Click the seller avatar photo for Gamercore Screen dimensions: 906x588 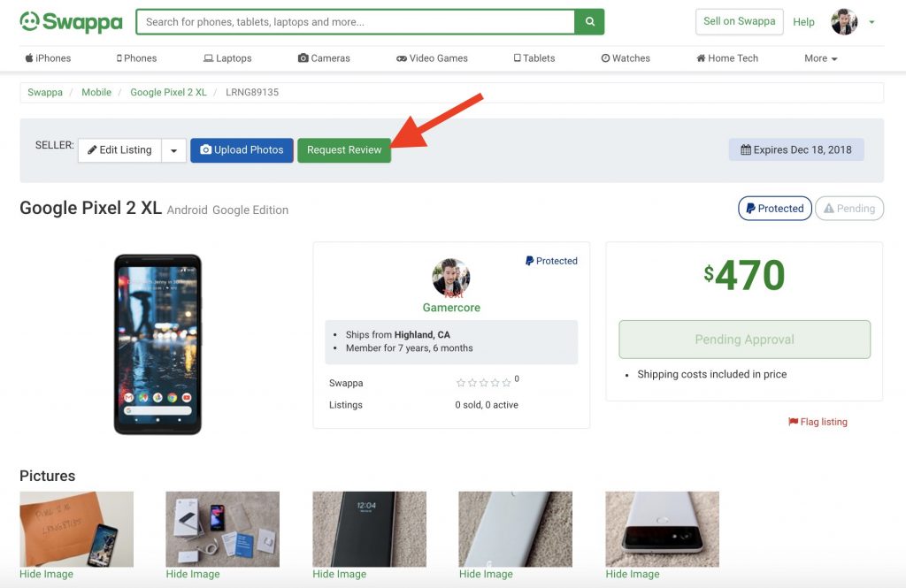451,278
